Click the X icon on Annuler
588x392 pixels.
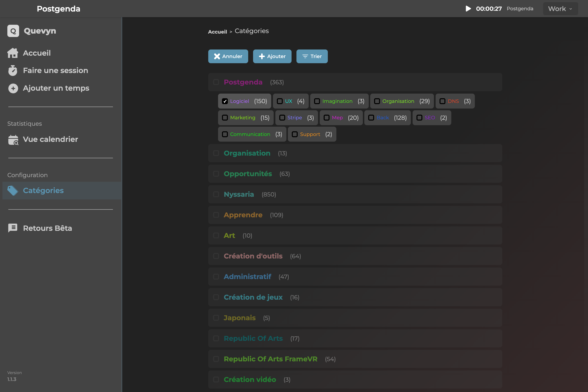217,57
